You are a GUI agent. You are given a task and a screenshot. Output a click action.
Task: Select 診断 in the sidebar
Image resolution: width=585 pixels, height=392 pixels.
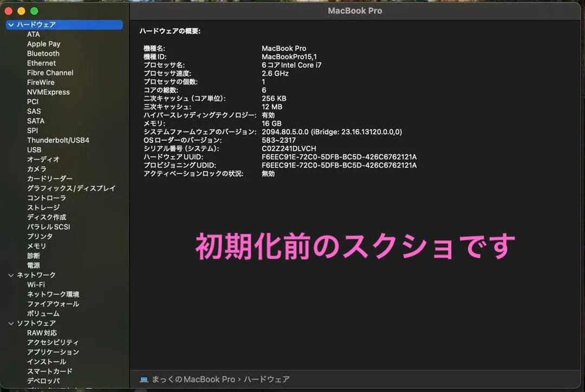tap(33, 256)
